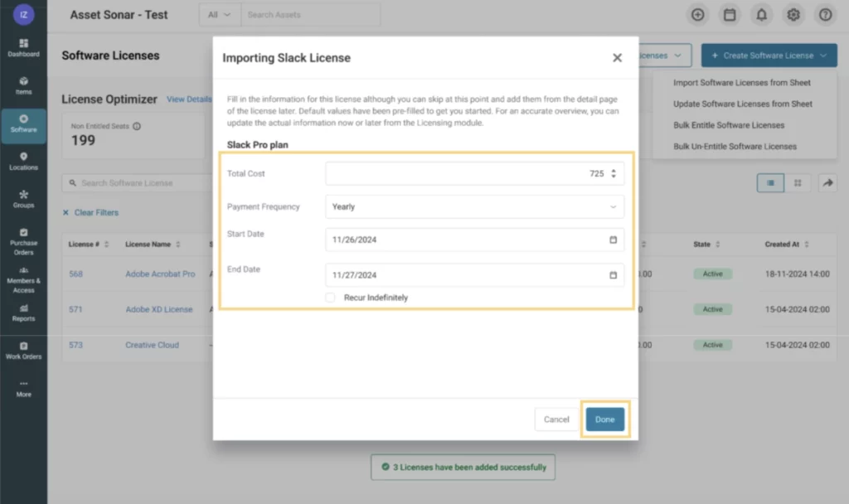Switch to list view icon
849x504 pixels.
coord(770,183)
